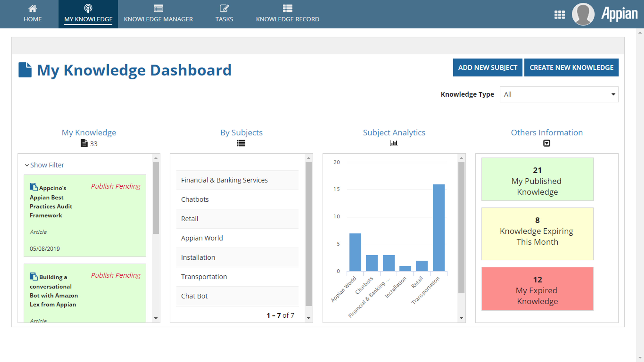Click the Appian World bar in the chart
The height and width of the screenshot is (362, 644).
(x=355, y=252)
